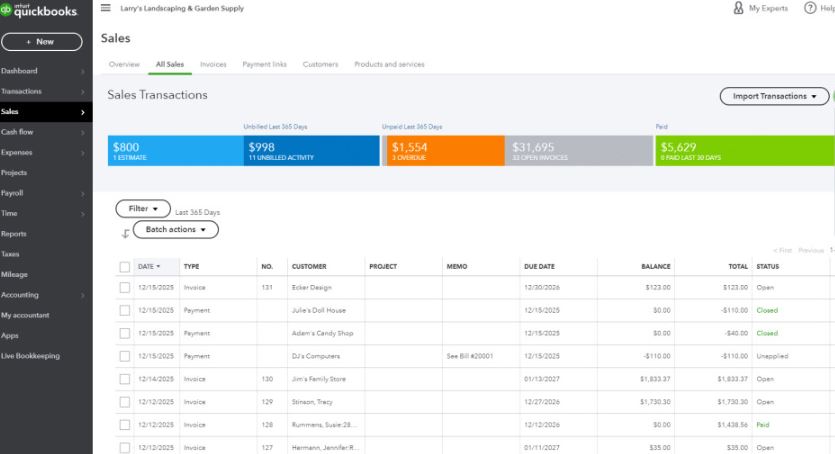This screenshot has width=835, height=454.
Task: Click the Help question mark icon
Action: coord(810,8)
